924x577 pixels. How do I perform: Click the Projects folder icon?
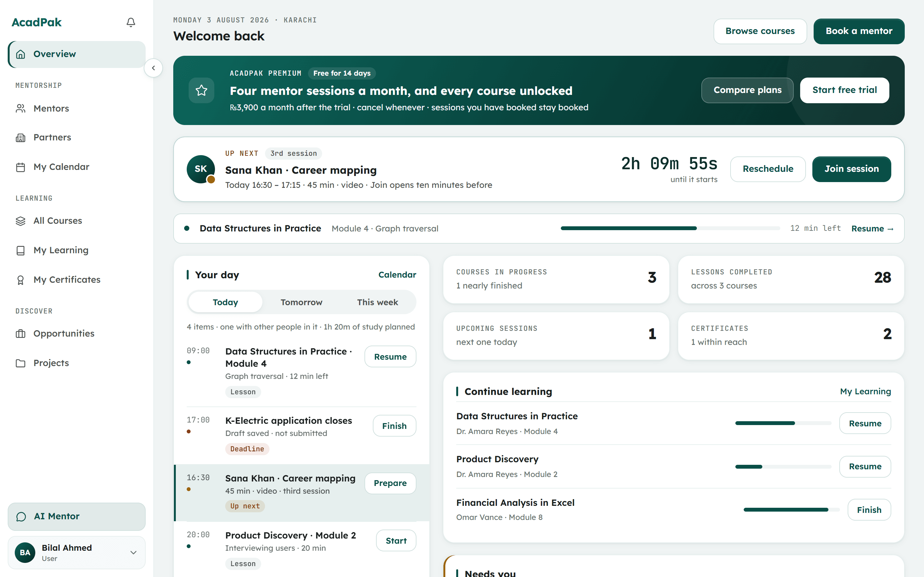click(21, 363)
